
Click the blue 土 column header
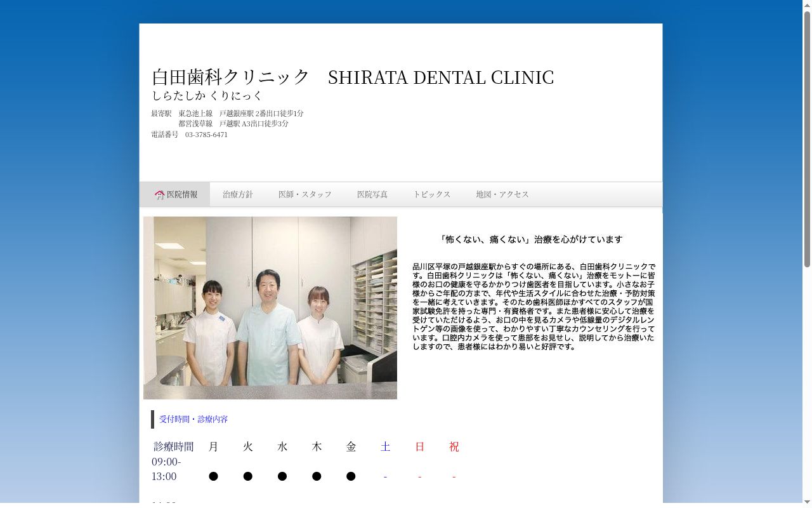(x=385, y=446)
